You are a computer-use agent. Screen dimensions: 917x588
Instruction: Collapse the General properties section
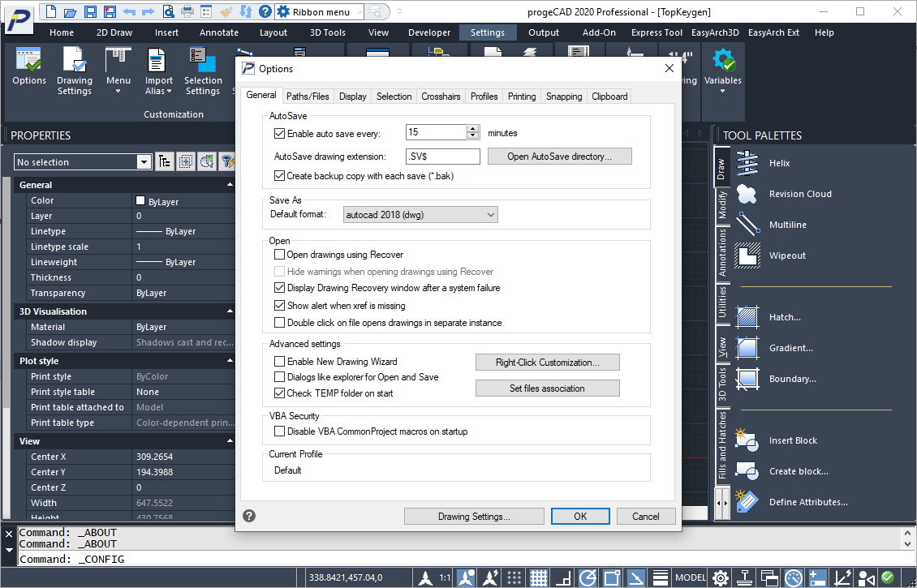(230, 185)
